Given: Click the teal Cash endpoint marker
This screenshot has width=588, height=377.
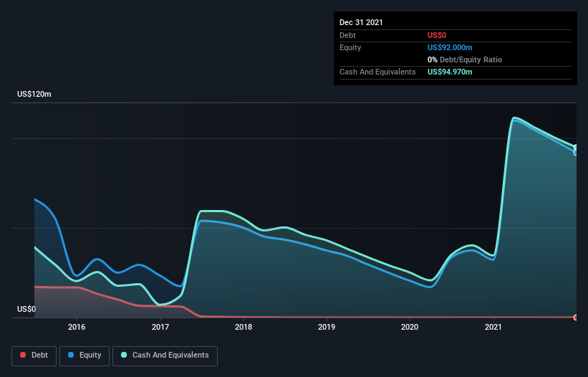Looking at the screenshot, I should (x=576, y=147).
